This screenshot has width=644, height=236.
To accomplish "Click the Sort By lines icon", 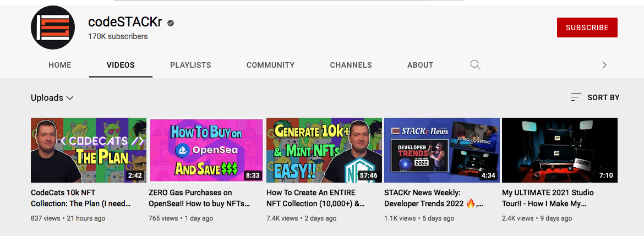I will pyautogui.click(x=576, y=98).
